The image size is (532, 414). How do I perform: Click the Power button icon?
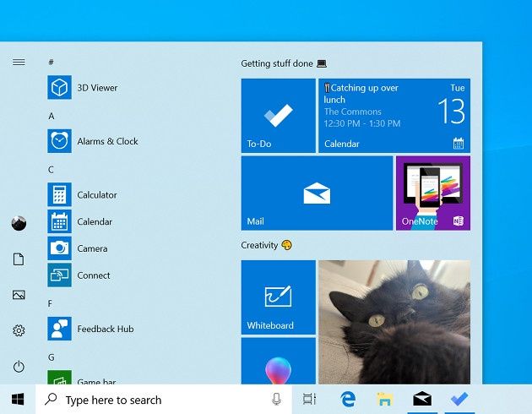click(x=19, y=367)
